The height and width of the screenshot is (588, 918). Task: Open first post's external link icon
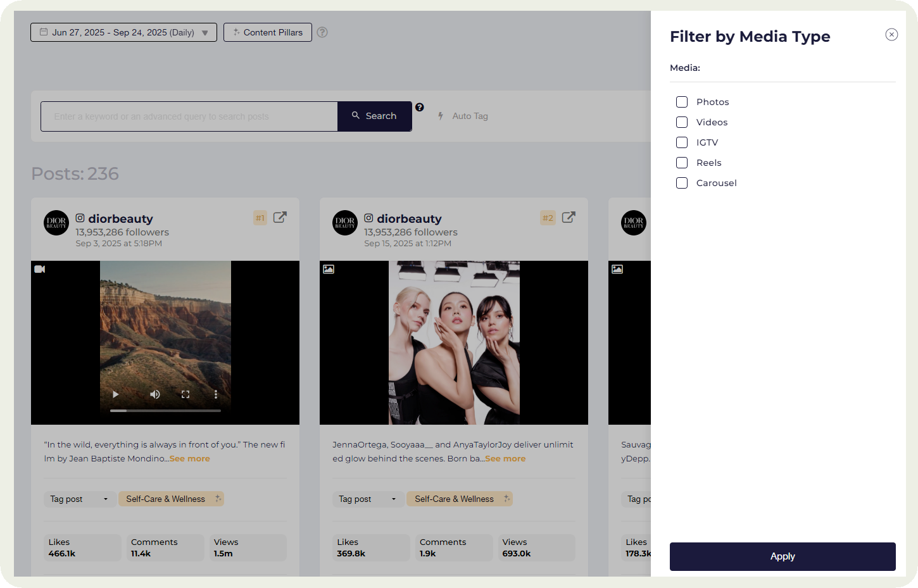click(x=280, y=218)
